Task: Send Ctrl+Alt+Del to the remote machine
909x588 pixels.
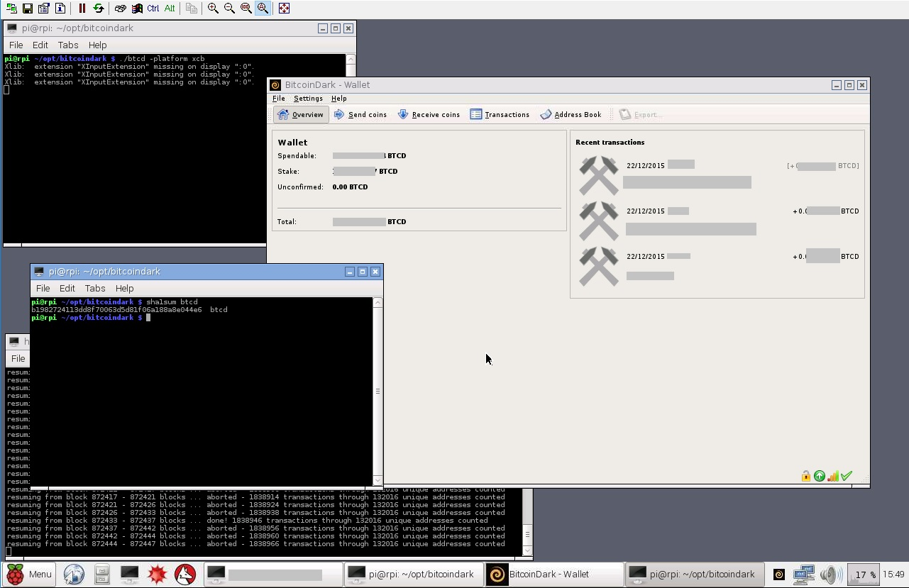Action: pos(121,9)
